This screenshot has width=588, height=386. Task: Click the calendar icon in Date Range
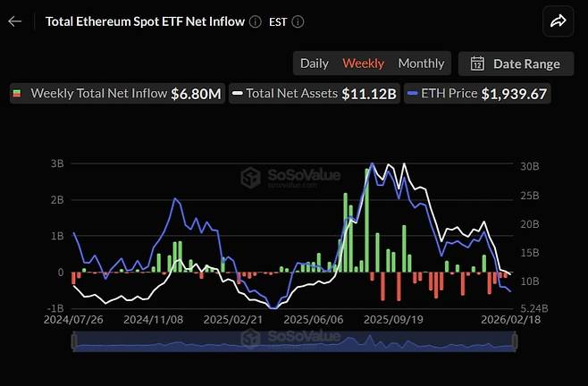point(477,63)
